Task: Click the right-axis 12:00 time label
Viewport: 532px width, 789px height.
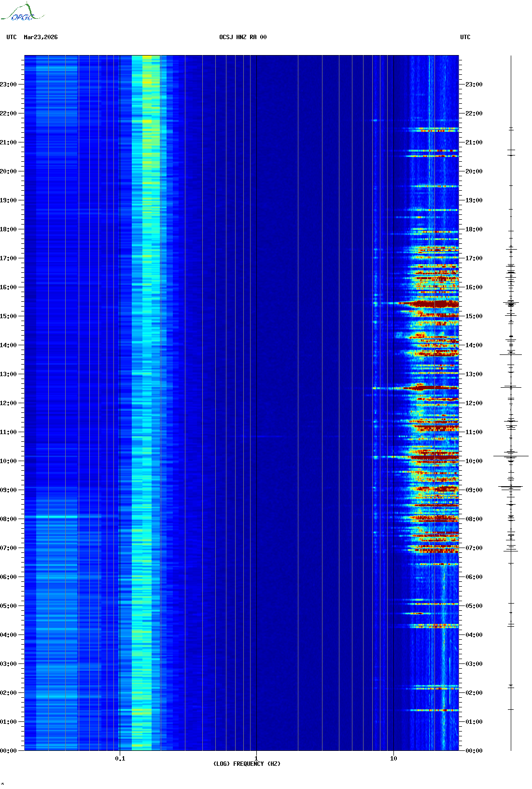Action: pos(474,403)
